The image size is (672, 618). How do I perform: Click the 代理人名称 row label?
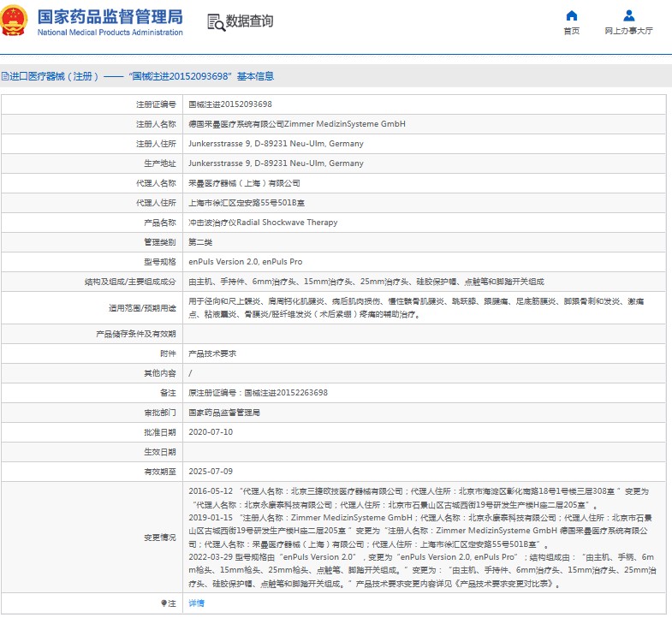pyautogui.click(x=156, y=183)
